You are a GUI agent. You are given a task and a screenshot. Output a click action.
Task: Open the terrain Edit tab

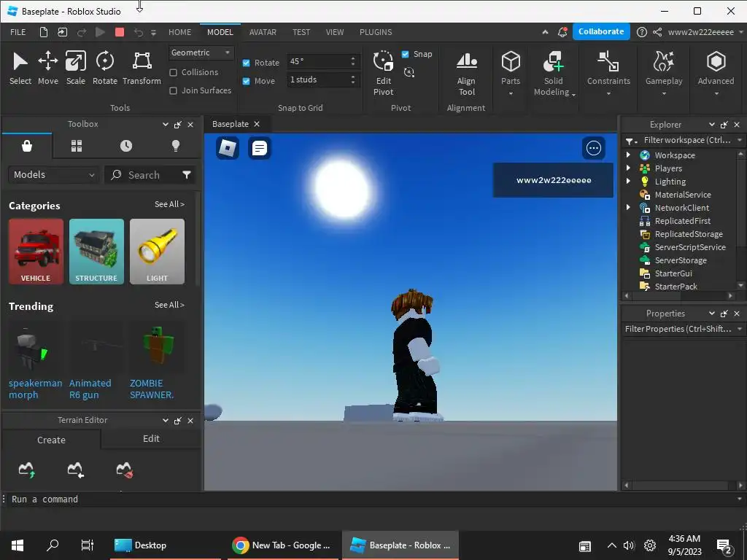151,438
